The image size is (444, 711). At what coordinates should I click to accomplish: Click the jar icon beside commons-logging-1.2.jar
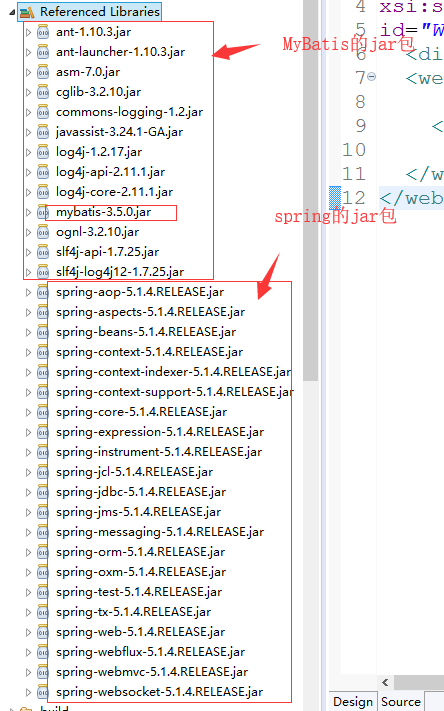43,112
